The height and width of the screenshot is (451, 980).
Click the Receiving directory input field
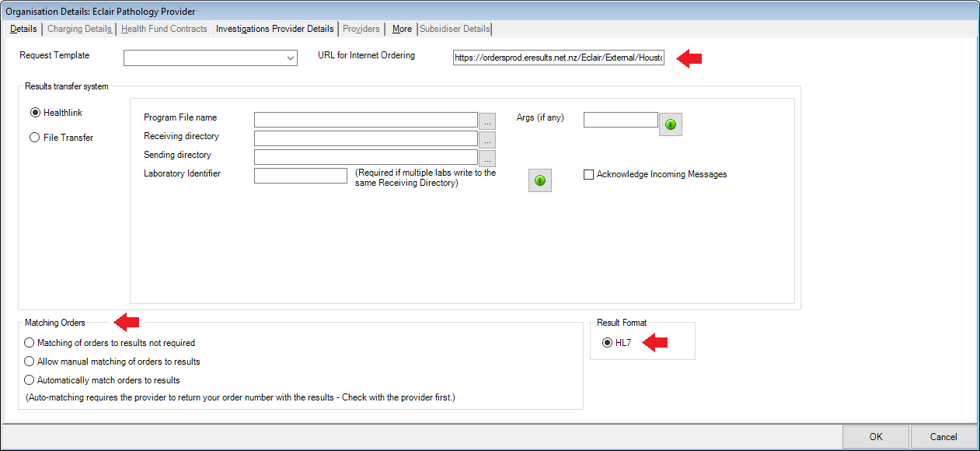[365, 138]
